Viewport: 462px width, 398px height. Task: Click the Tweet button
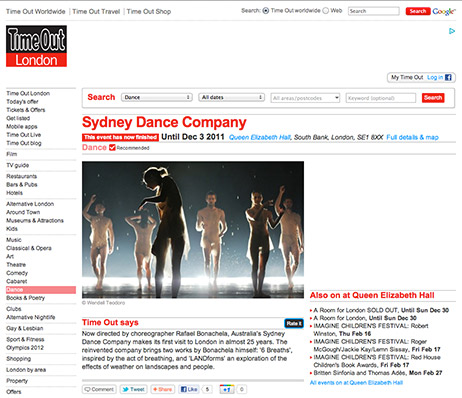pos(133,389)
